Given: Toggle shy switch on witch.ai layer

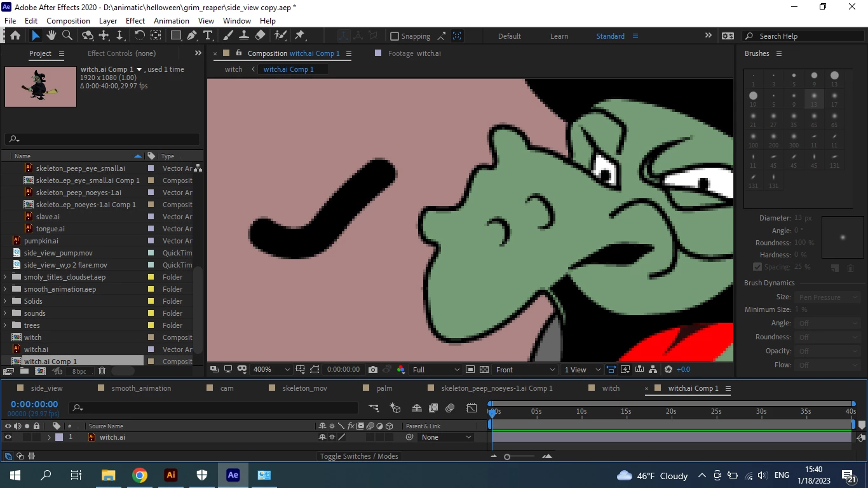Looking at the screenshot, I should tap(323, 437).
